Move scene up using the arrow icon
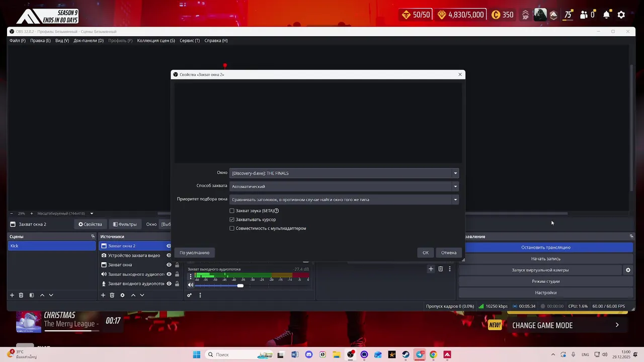The image size is (644, 362). 42,295
